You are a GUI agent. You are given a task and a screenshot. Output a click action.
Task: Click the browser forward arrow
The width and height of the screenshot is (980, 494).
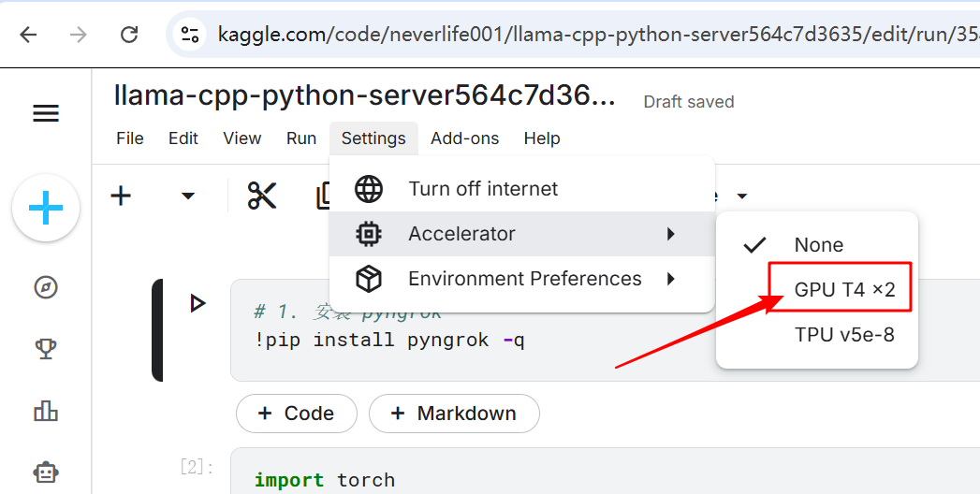[x=78, y=35]
